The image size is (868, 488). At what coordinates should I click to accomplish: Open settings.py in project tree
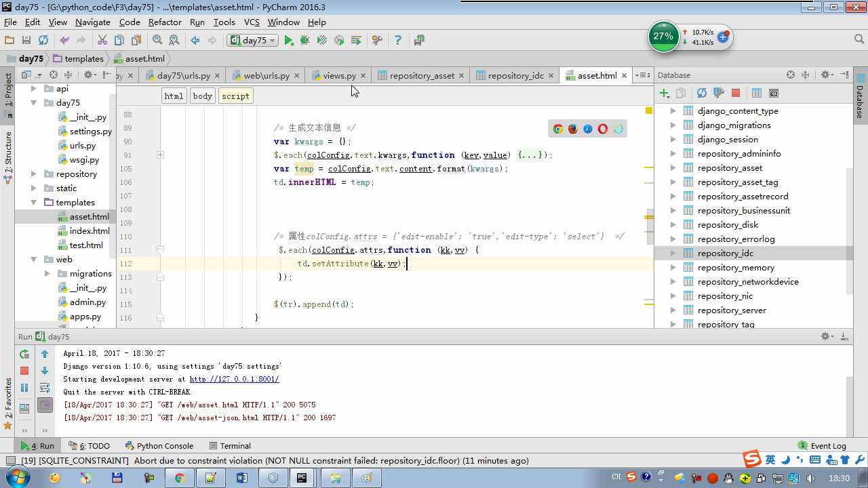point(91,131)
